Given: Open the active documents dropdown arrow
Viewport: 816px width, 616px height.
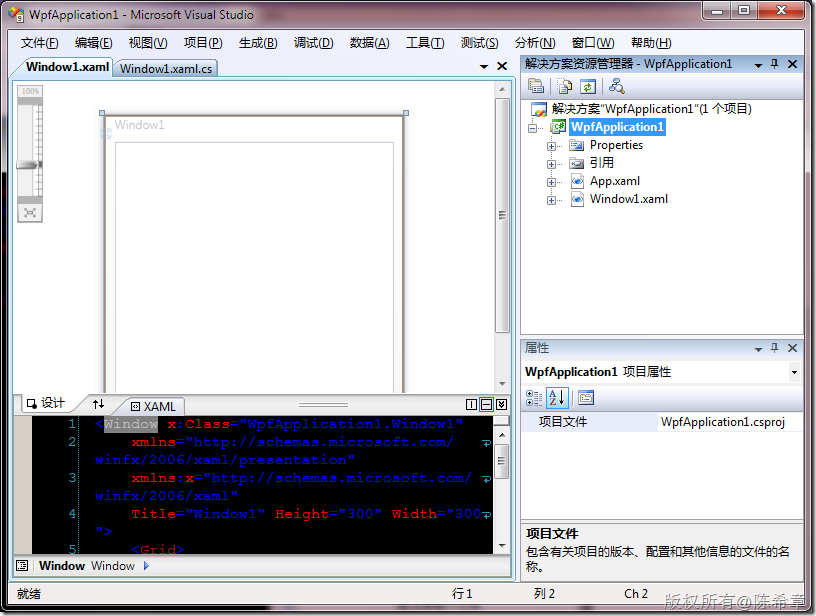Looking at the screenshot, I should tap(484, 67).
